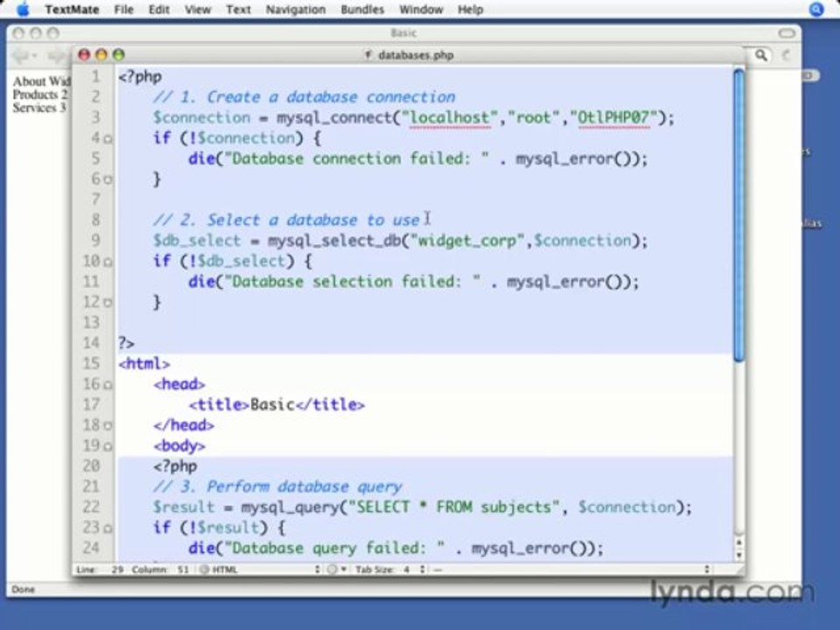Click the <html> tag on line 15
The image size is (840, 630).
[144, 364]
